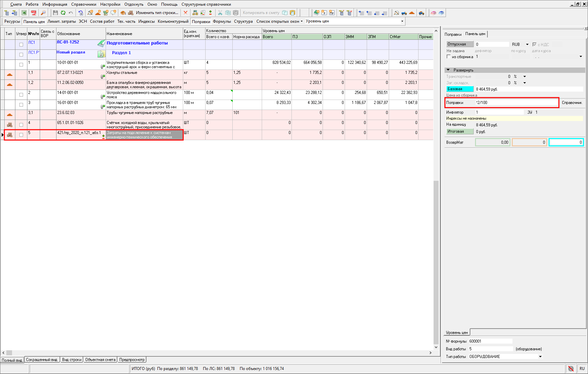588x374 pixels.
Task: Click the save diskette icon
Action: point(55,13)
